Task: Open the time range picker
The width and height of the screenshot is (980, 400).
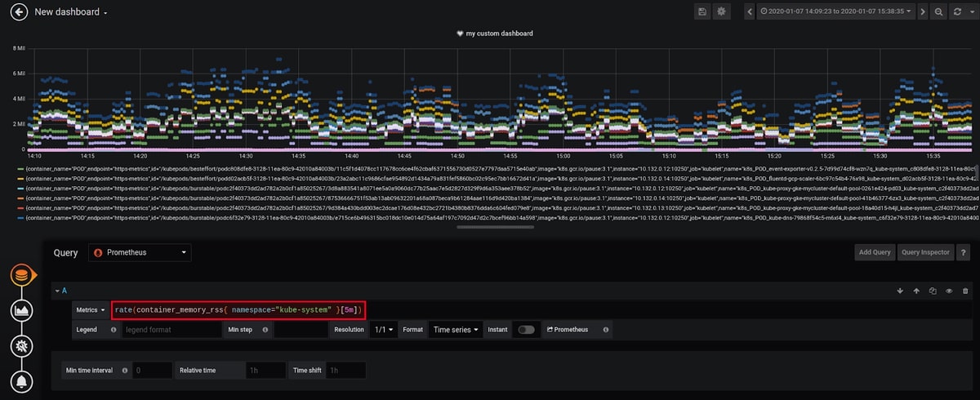Action: tap(841, 11)
